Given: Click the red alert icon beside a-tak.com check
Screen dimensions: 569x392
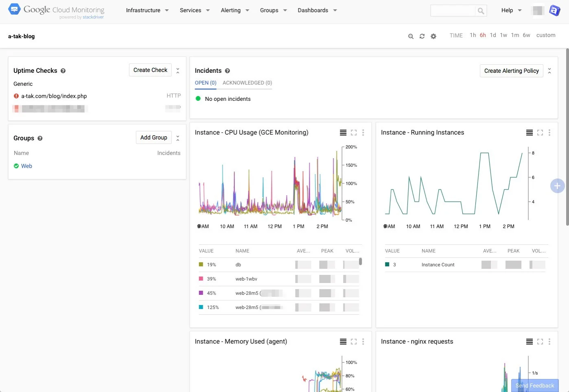Looking at the screenshot, I should pos(16,96).
